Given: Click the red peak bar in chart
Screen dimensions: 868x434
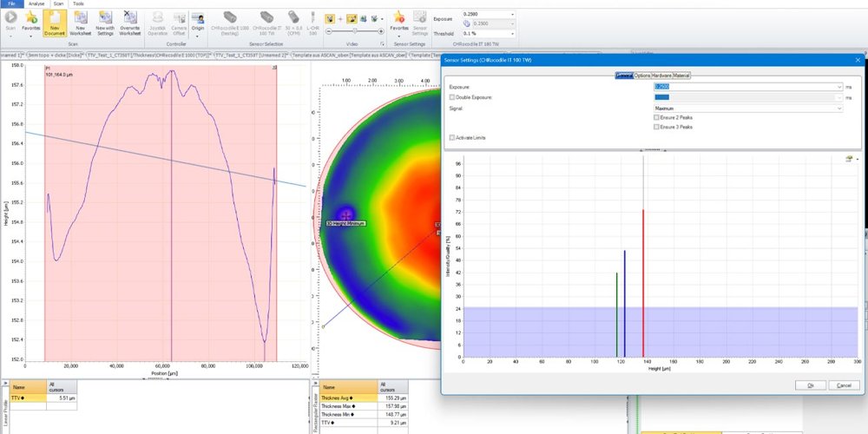Looking at the screenshot, I should [642, 282].
